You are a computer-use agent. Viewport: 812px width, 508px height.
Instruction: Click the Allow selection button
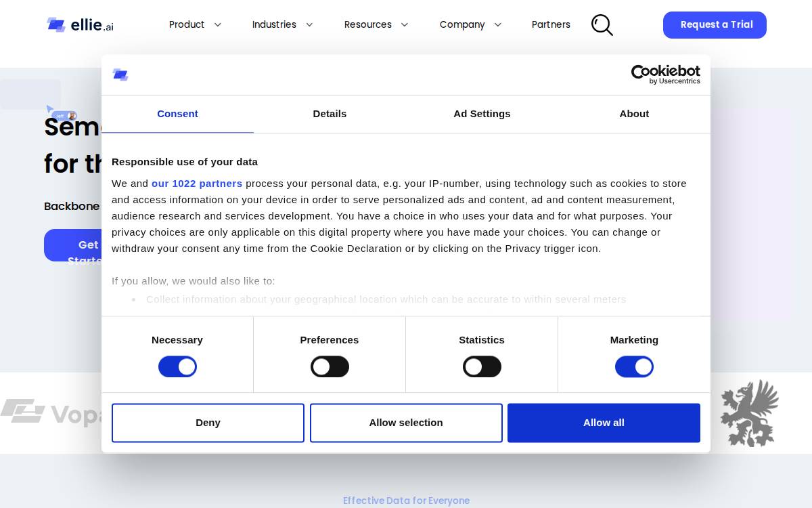click(406, 423)
